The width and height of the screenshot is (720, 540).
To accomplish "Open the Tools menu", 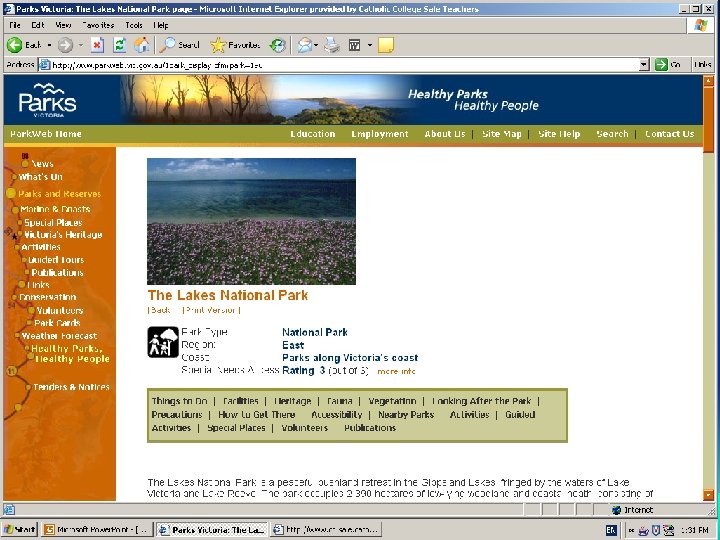I will [134, 25].
